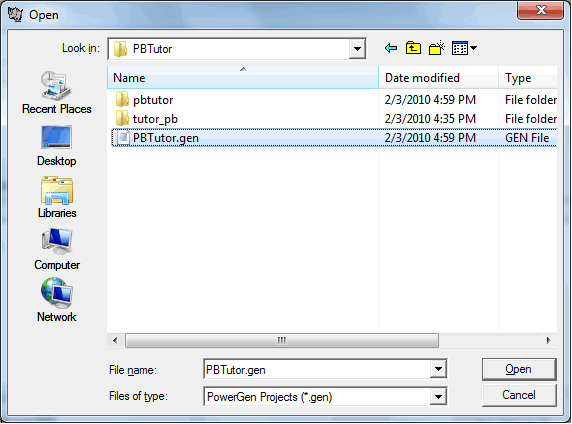Open Computer in the sidebar
Image resolution: width=572 pixels, height=424 pixels.
(x=57, y=250)
